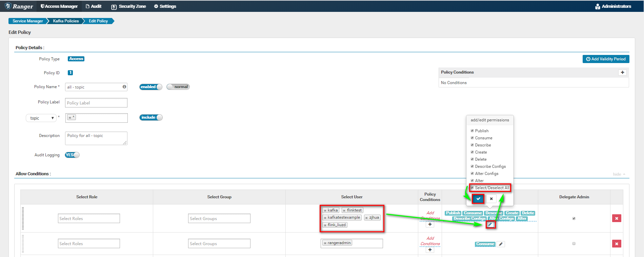644x257 pixels.
Task: Open the Settings menu
Action: point(165,6)
